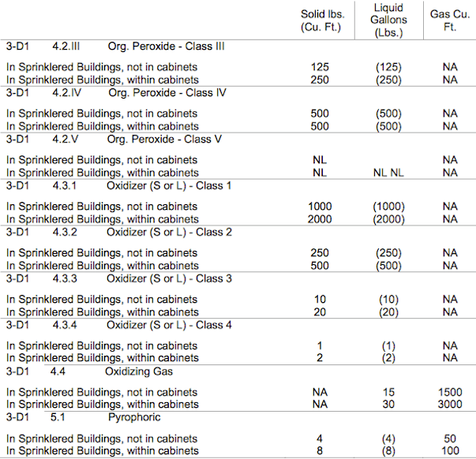
Task: Click gas value 3000 for Oxidizing Gas
Action: tap(450, 405)
